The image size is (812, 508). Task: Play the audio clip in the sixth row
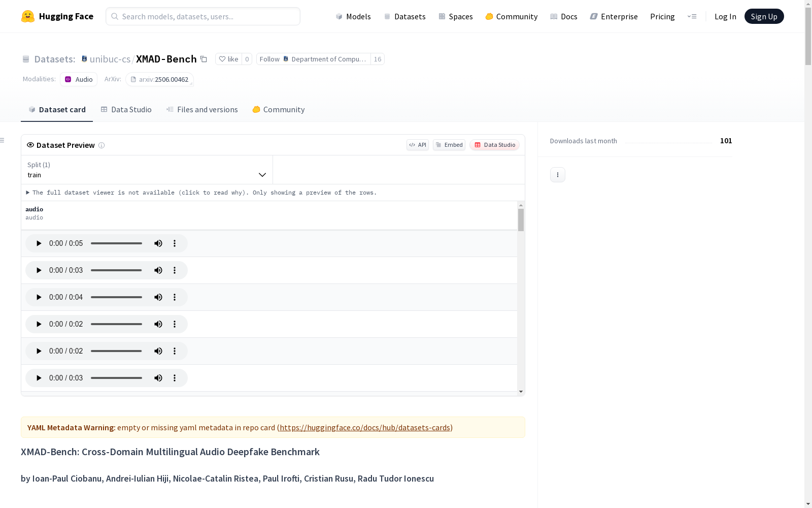point(39,378)
